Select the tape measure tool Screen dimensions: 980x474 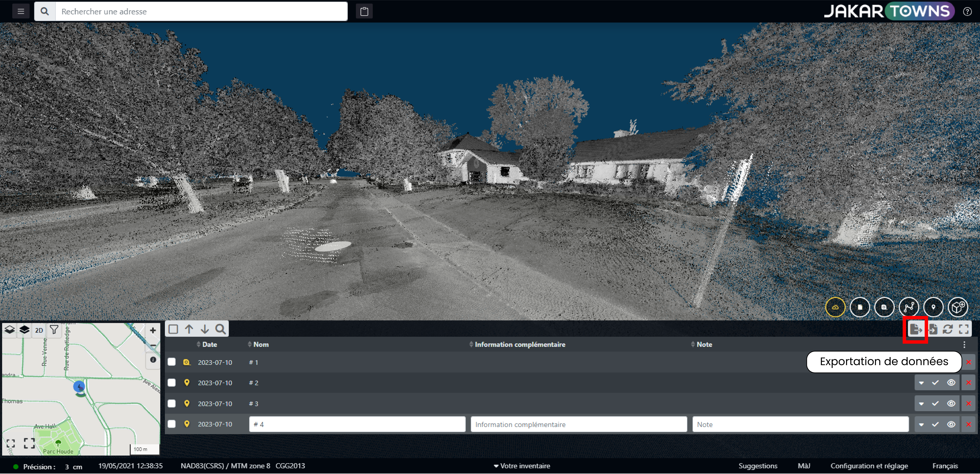tap(884, 307)
